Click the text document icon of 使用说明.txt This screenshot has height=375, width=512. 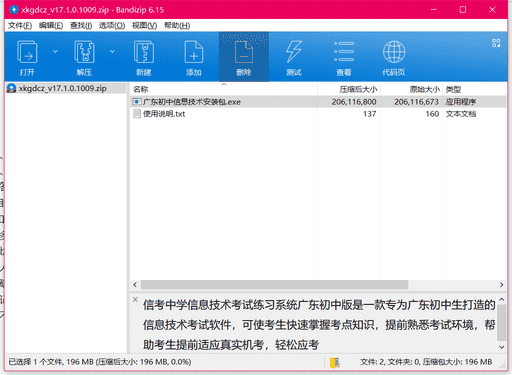pyautogui.click(x=137, y=114)
